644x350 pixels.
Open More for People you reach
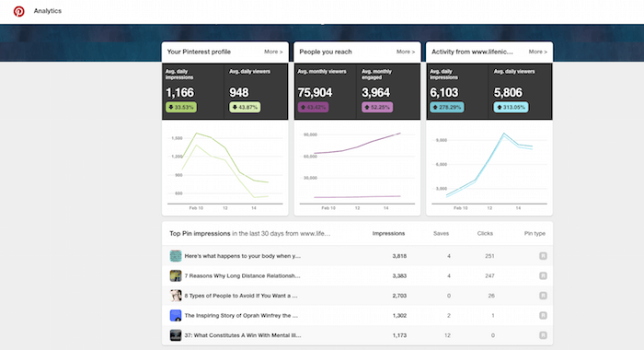(406, 52)
